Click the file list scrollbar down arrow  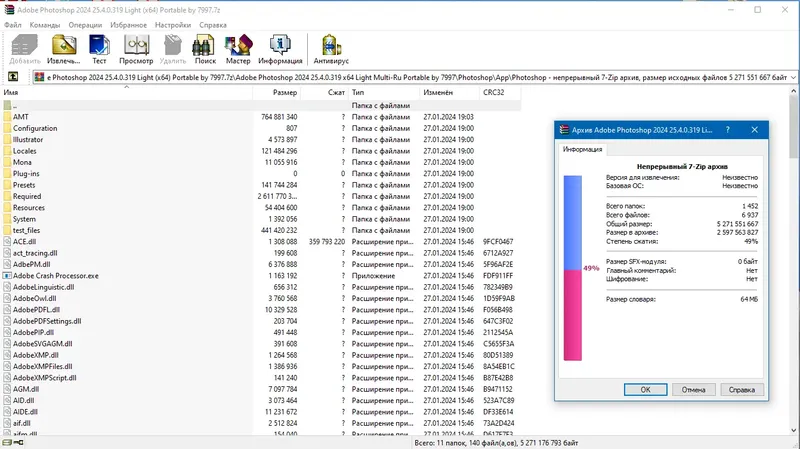(794, 430)
